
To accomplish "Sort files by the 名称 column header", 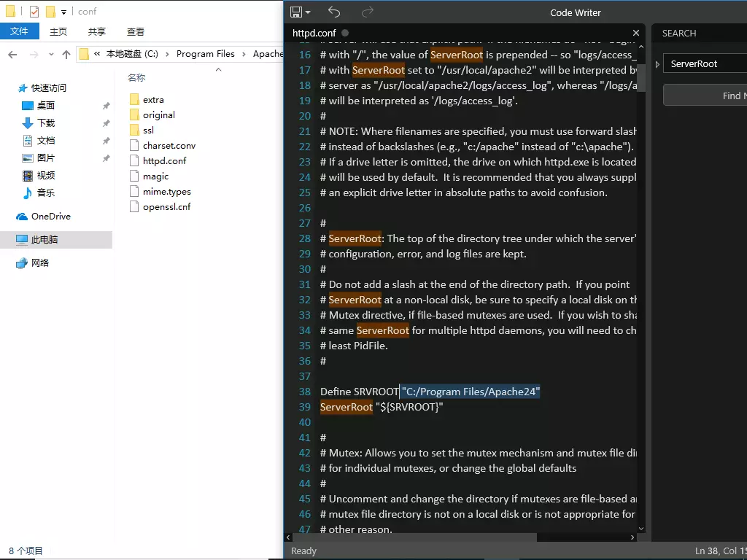I will 136,77.
